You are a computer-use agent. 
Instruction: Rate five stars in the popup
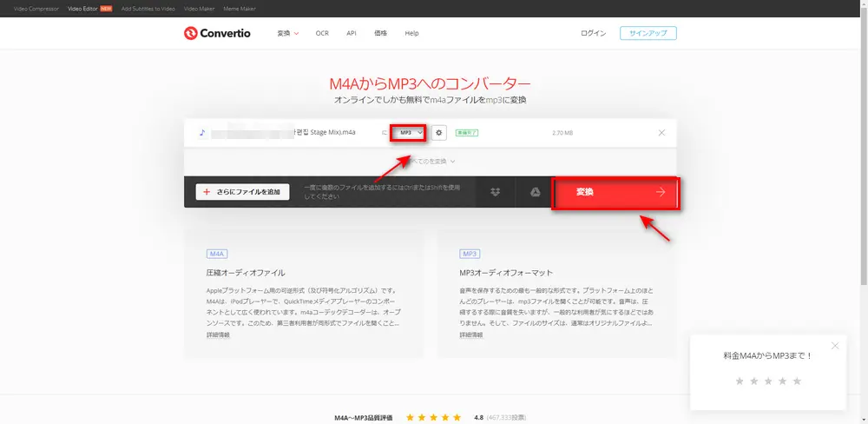tap(797, 381)
